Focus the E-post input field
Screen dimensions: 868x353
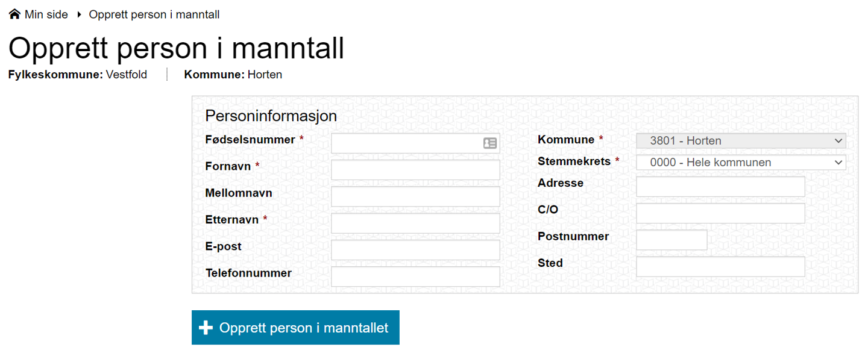(415, 250)
